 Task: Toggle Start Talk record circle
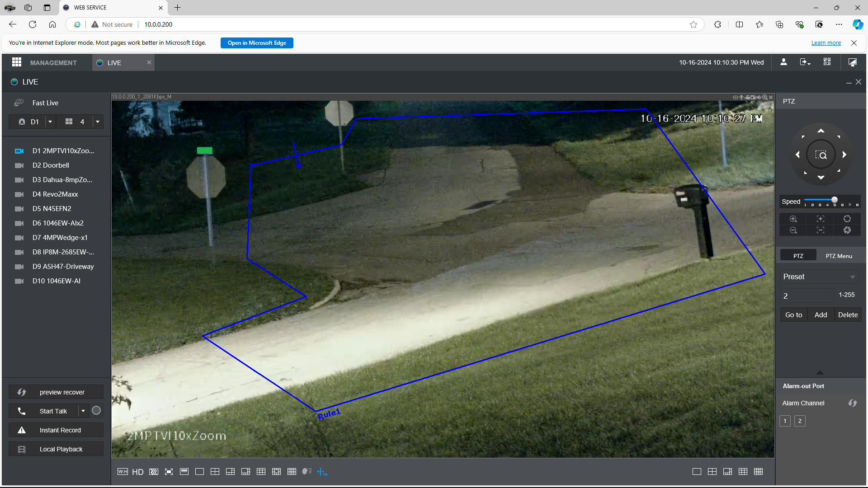tap(96, 411)
